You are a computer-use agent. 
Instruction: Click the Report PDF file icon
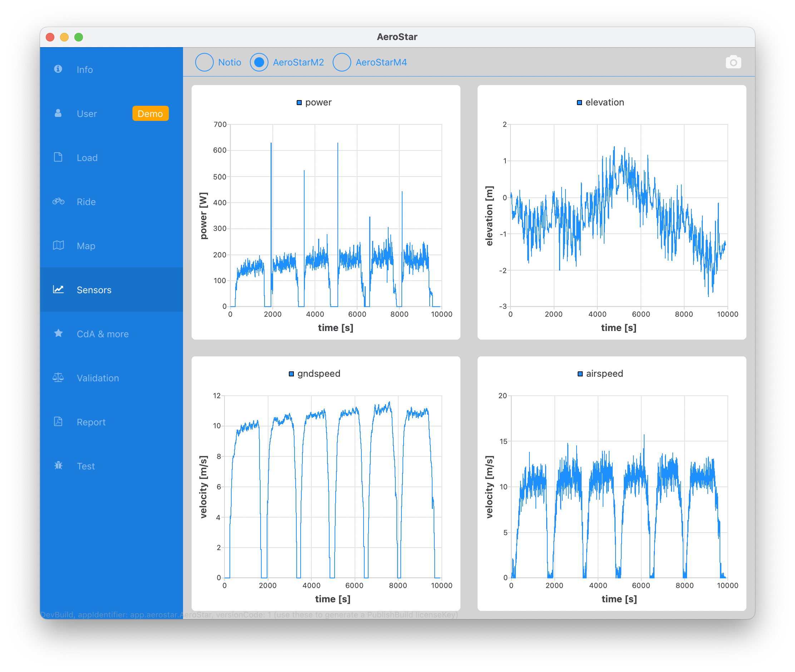58,421
